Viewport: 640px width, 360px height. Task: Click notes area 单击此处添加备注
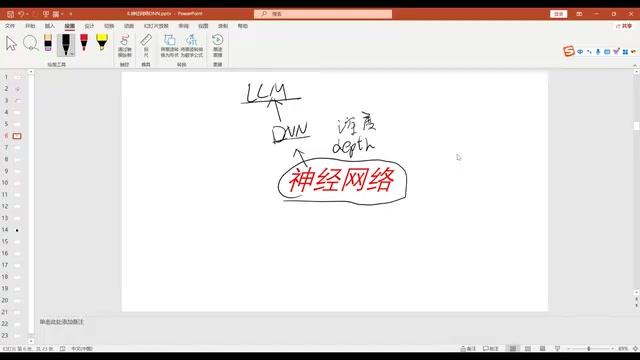click(x=62, y=322)
